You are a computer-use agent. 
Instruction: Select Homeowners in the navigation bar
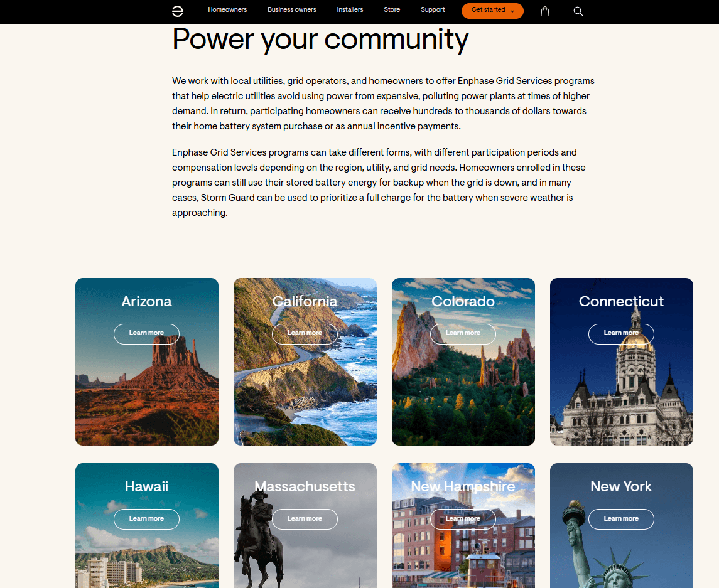coord(227,10)
